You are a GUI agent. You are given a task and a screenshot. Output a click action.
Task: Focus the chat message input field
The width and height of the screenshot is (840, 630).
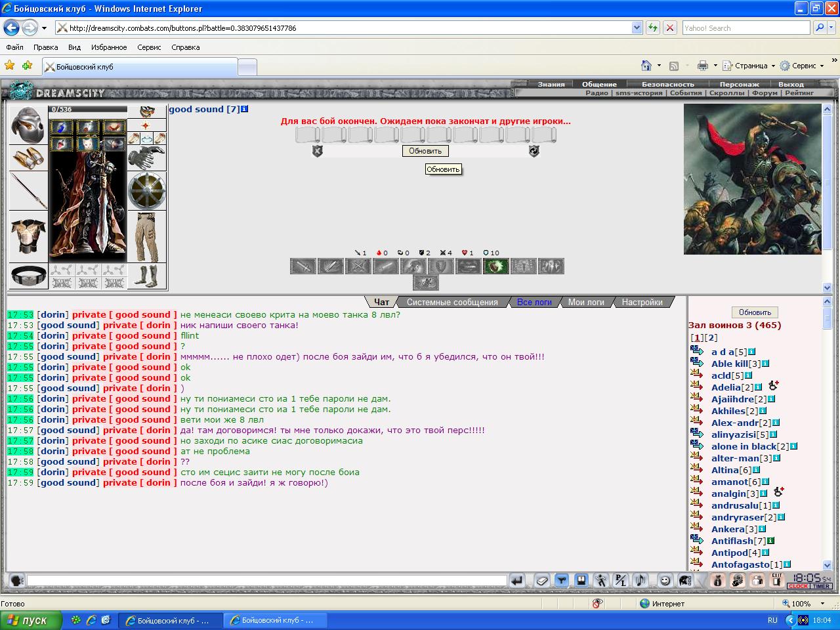(267, 580)
